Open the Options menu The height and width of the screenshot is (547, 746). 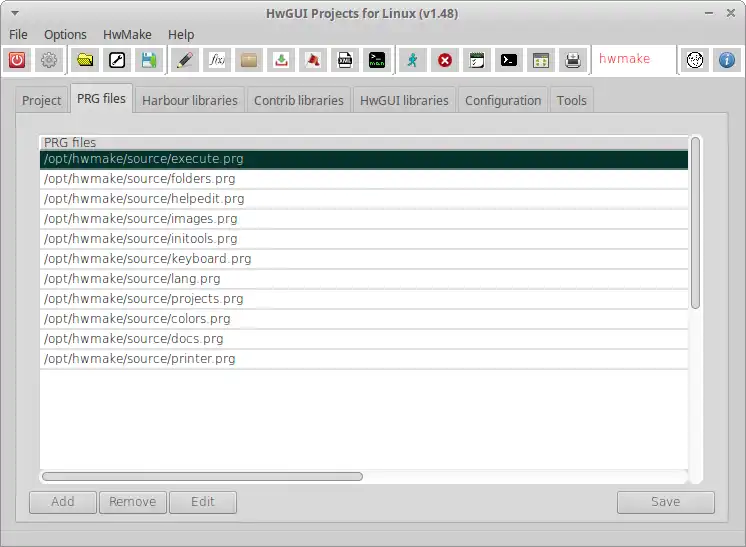(x=65, y=35)
